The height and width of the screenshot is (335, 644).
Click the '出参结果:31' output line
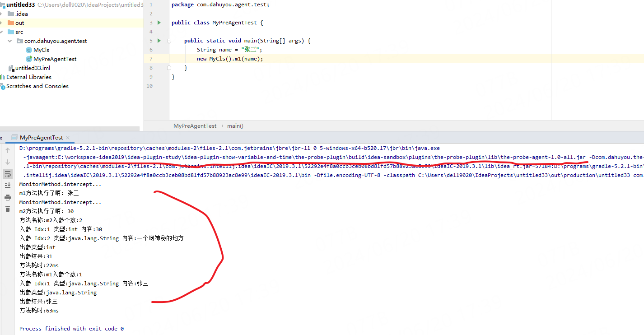pyautogui.click(x=36, y=256)
